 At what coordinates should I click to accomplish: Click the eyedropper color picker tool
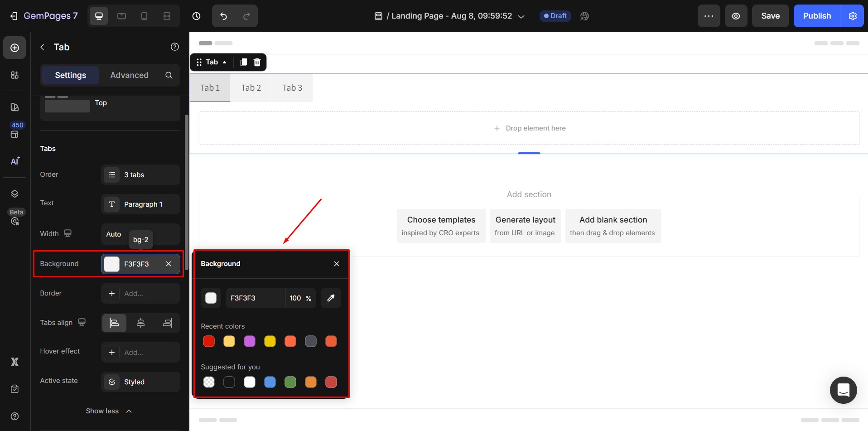[331, 298]
